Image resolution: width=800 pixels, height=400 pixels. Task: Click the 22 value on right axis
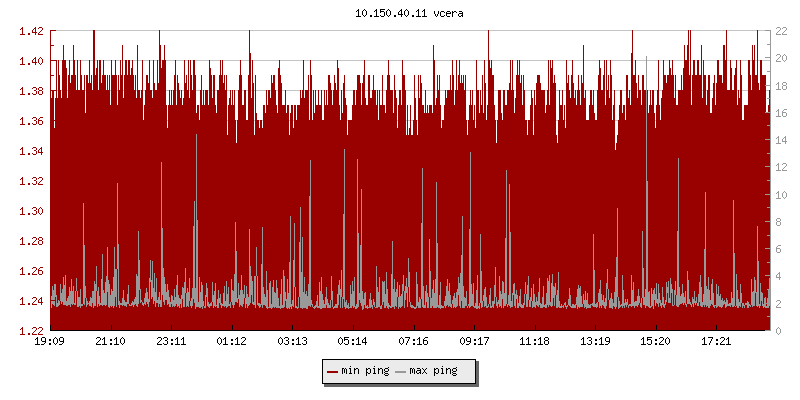point(784,31)
